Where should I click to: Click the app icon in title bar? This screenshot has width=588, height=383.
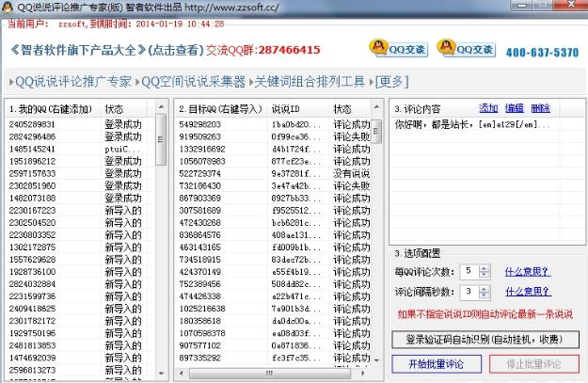pyautogui.click(x=8, y=7)
